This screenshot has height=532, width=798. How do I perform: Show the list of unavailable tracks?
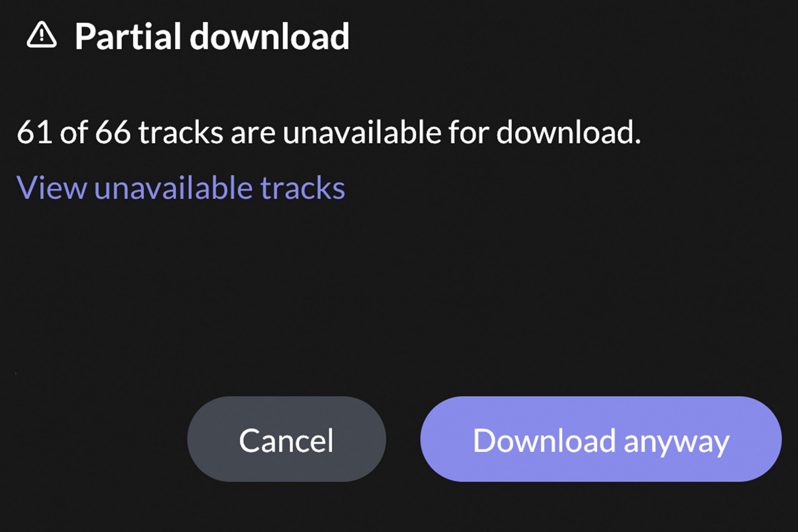(x=181, y=188)
